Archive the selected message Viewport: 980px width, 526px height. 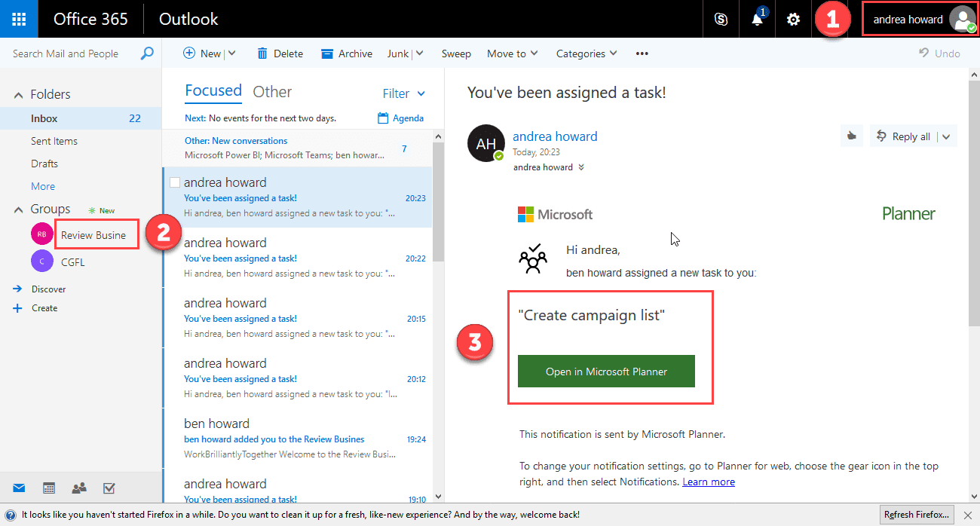pyautogui.click(x=347, y=54)
